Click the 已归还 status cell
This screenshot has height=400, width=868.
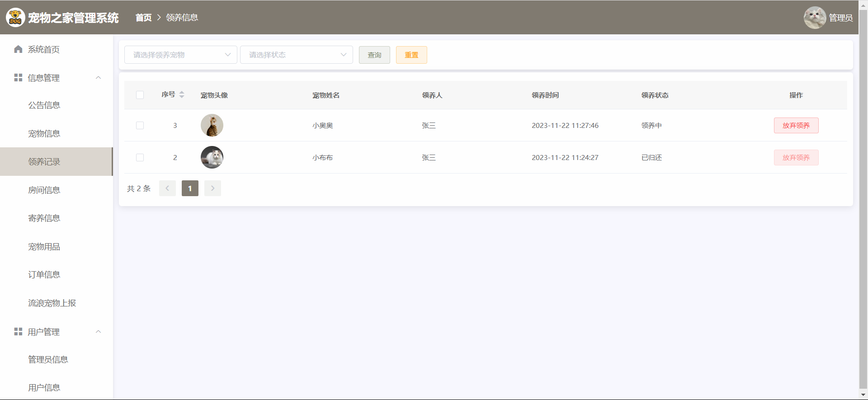coord(651,157)
